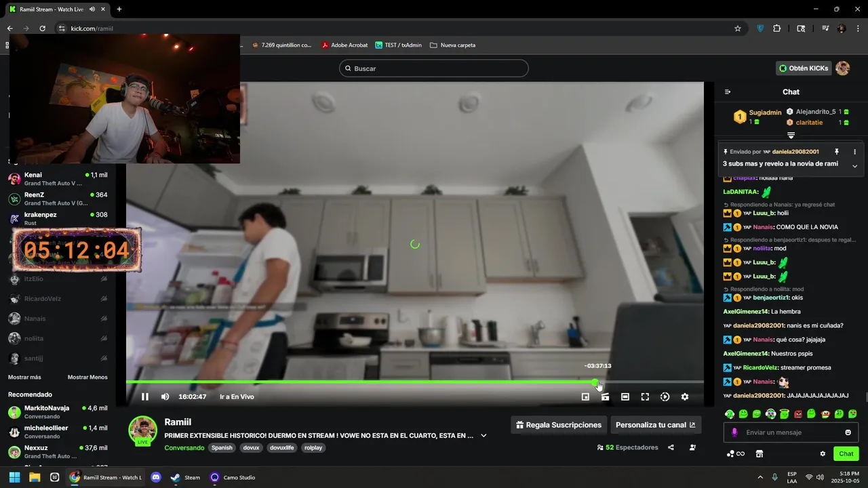Image resolution: width=868 pixels, height=488 pixels.
Task: Insert the headphones emote in quick bar
Action: coord(770,413)
